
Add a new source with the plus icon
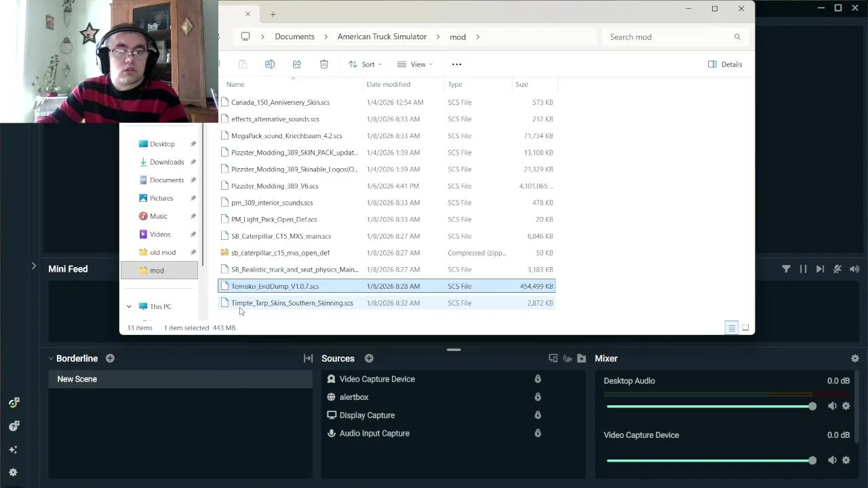[369, 359]
